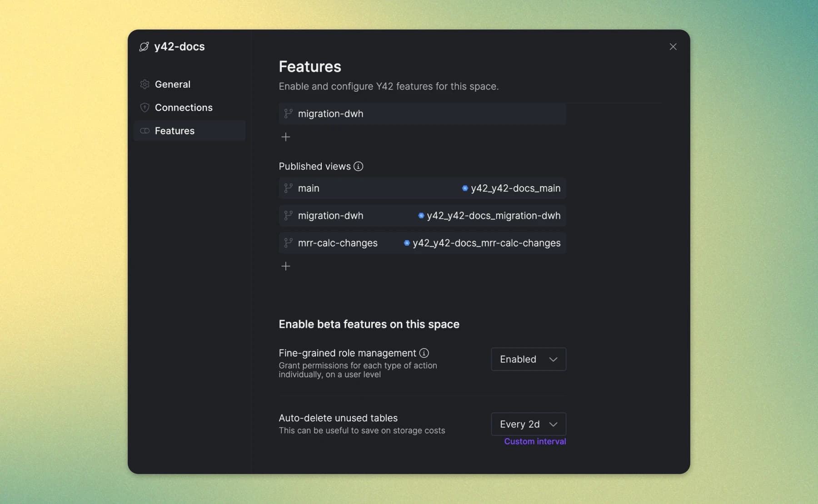Click the y42-docs planet icon
This screenshot has height=504, width=818.
[x=144, y=47]
